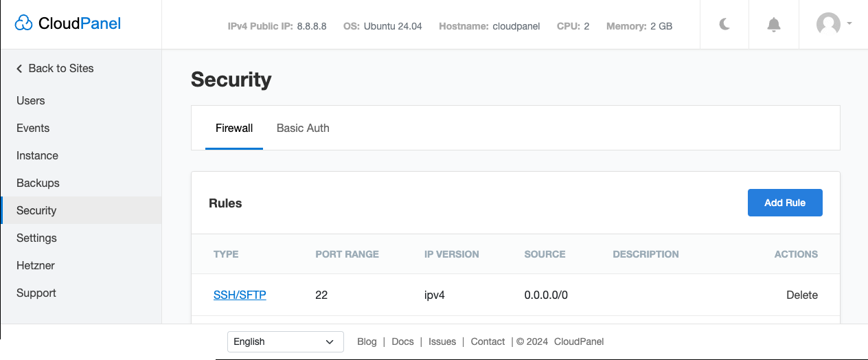Open Users in the sidebar
Viewport: 868px width, 360px height.
(31, 100)
